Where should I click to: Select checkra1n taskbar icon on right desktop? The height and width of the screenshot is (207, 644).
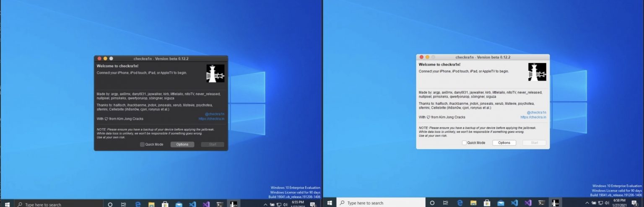(556, 203)
